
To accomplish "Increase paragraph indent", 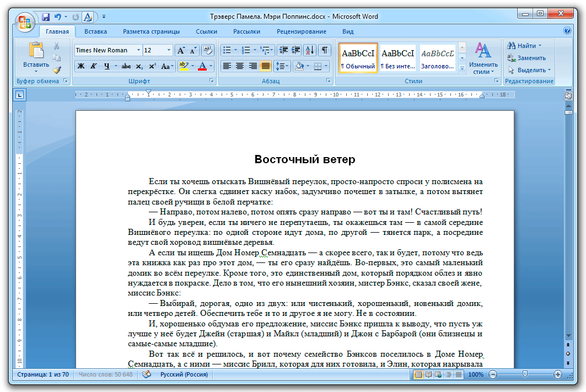I will (295, 50).
